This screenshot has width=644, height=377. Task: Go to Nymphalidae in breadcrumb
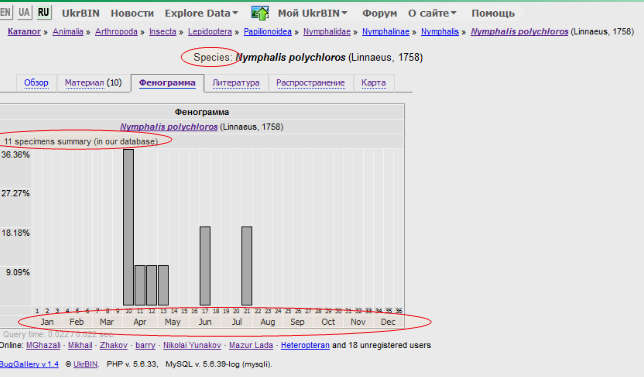(327, 32)
